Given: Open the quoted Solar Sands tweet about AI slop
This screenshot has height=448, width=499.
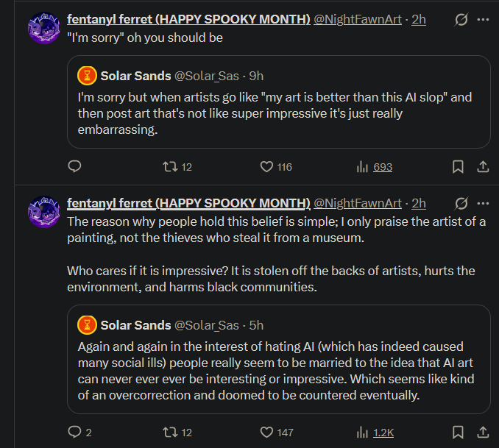Looking at the screenshot, I should (x=278, y=102).
